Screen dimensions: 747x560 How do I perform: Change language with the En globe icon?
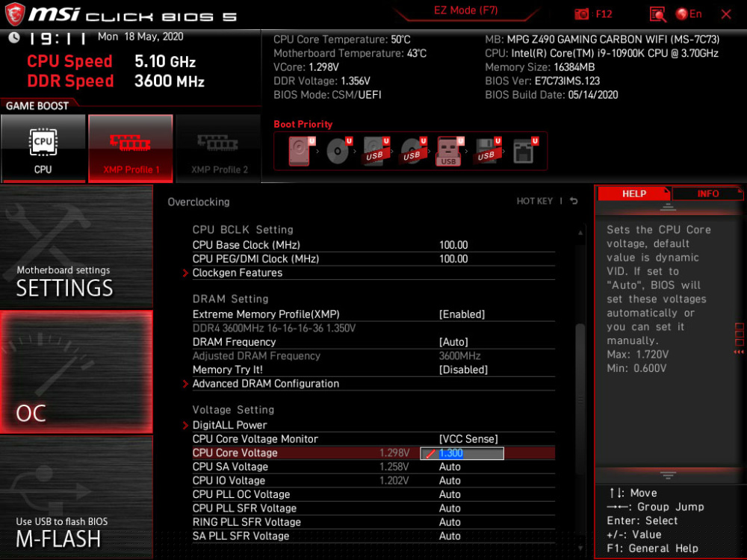(x=689, y=14)
